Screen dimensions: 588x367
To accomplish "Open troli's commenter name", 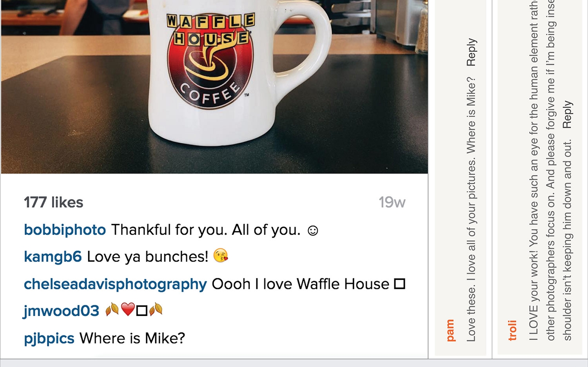I will pos(512,330).
